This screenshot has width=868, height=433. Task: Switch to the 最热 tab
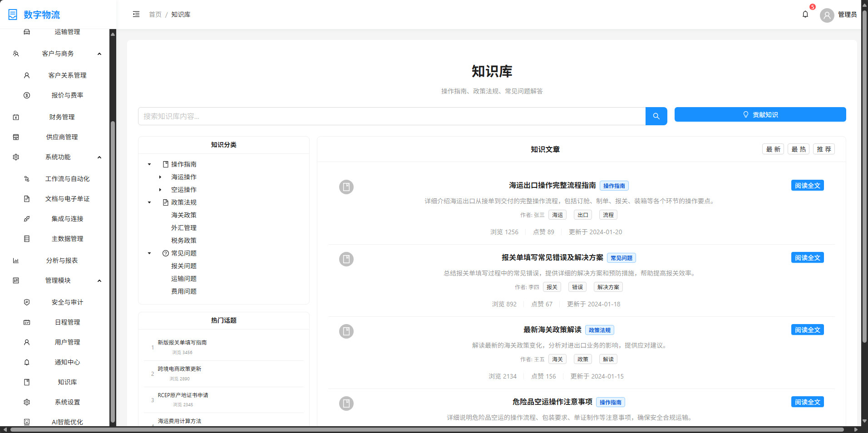[798, 149]
